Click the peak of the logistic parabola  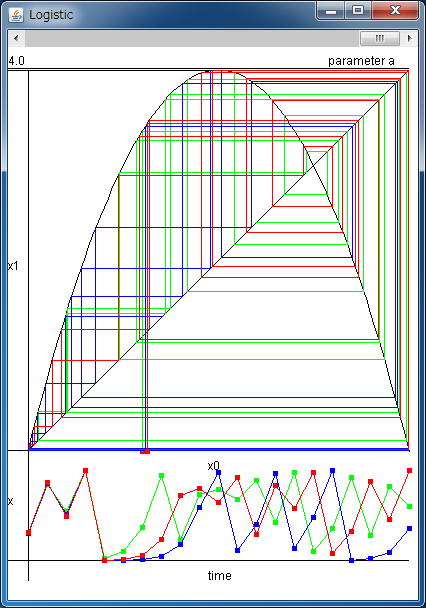(x=218, y=72)
